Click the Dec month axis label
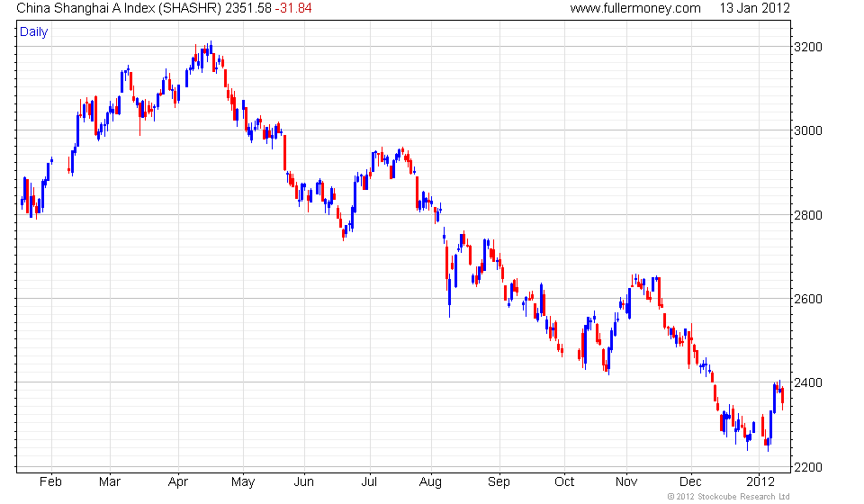864x504 pixels. click(690, 481)
